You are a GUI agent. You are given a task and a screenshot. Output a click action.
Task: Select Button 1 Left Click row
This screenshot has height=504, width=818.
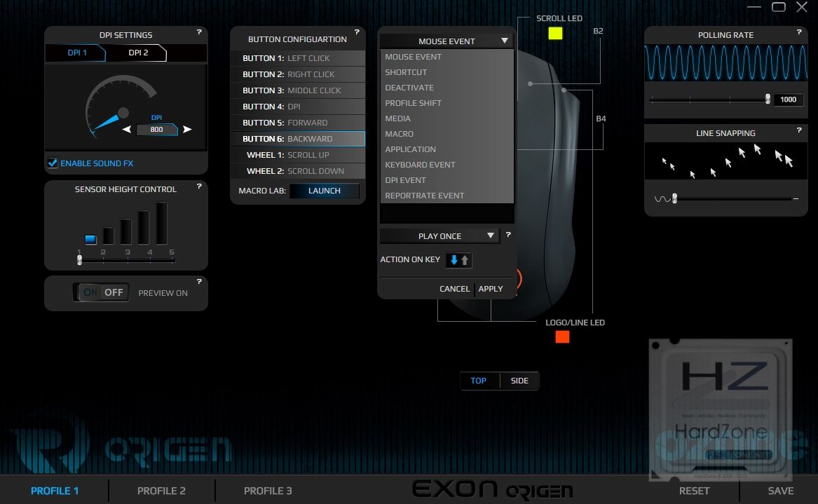(x=298, y=58)
